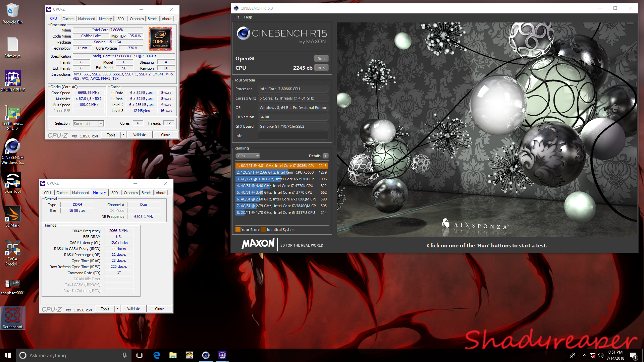644x362 pixels.
Task: Open File Explorer from the taskbar
Action: (x=173, y=355)
